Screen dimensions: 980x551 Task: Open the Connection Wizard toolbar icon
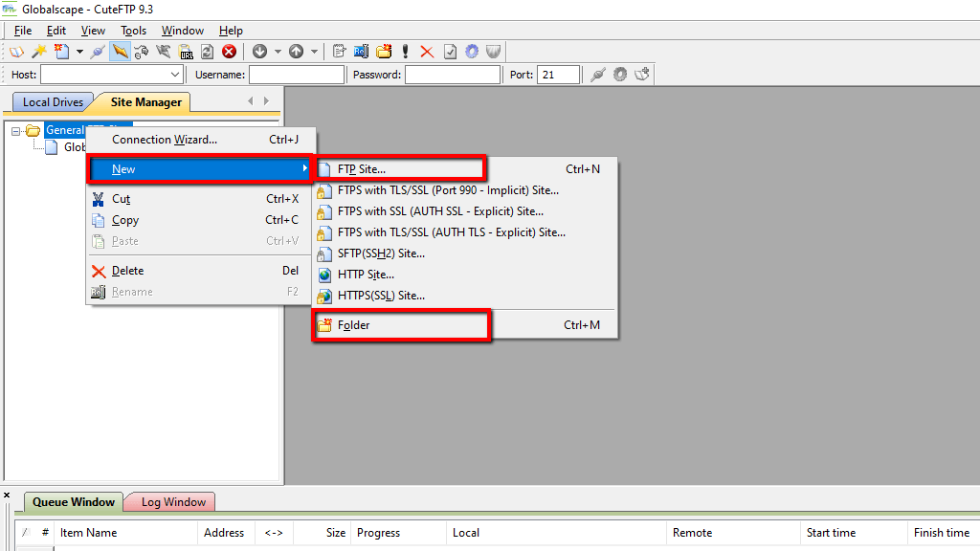pyautogui.click(x=38, y=52)
